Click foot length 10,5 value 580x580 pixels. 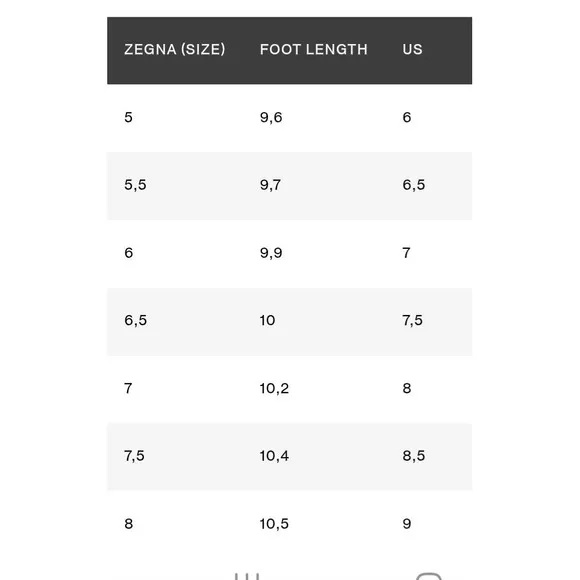pyautogui.click(x=274, y=523)
